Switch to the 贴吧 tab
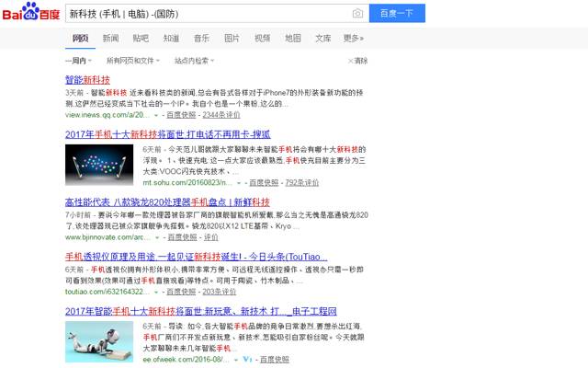 (141, 38)
